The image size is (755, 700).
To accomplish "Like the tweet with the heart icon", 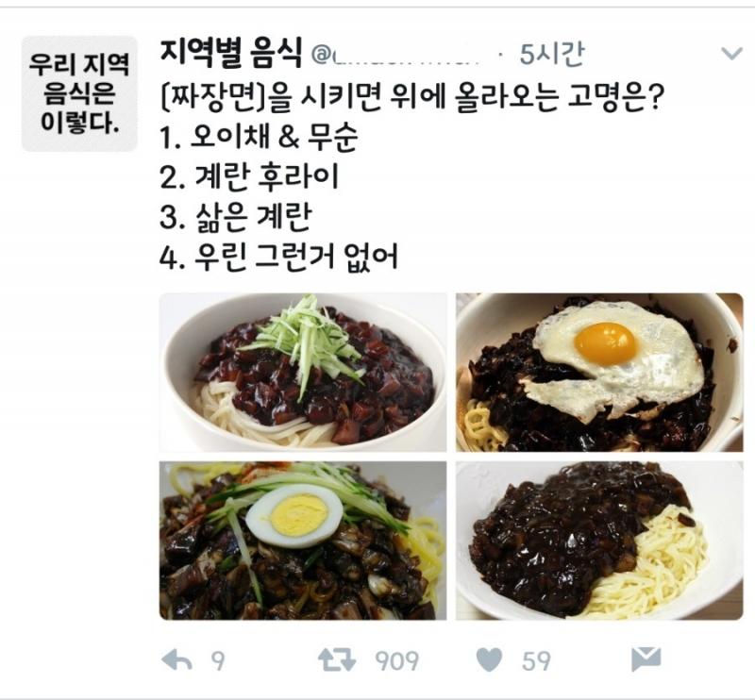I will coord(489,659).
